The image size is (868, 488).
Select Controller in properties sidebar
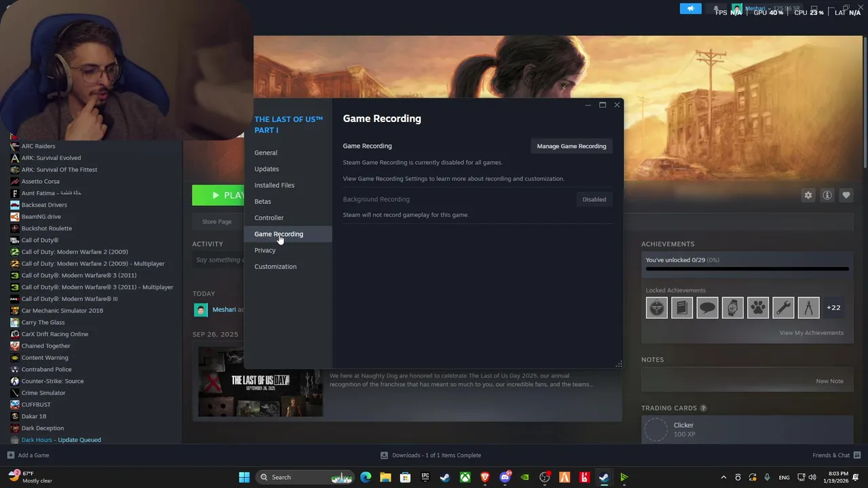(269, 218)
